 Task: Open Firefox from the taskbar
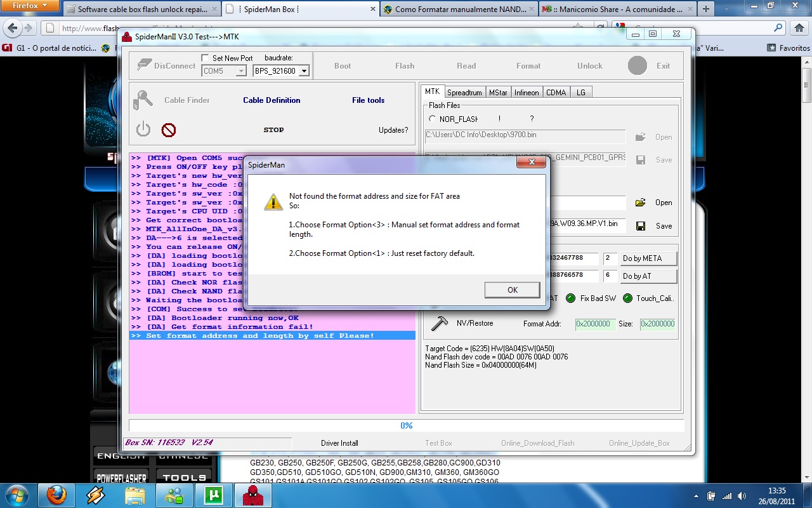click(56, 495)
